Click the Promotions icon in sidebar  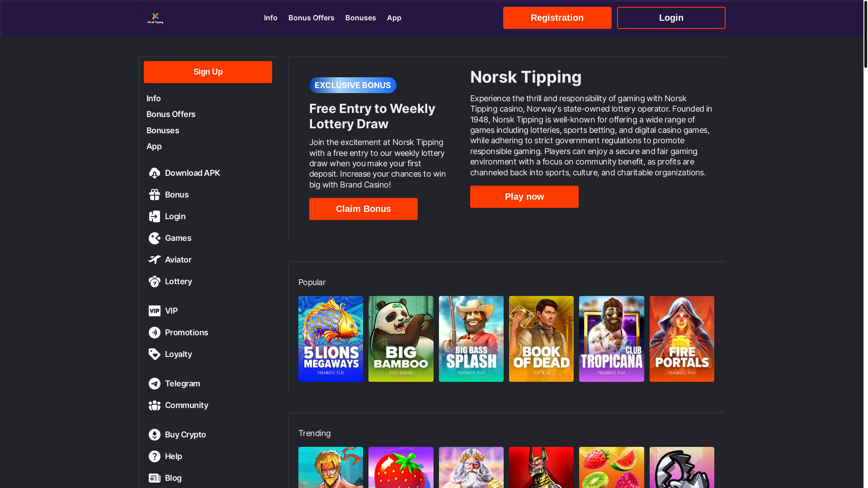pyautogui.click(x=155, y=333)
